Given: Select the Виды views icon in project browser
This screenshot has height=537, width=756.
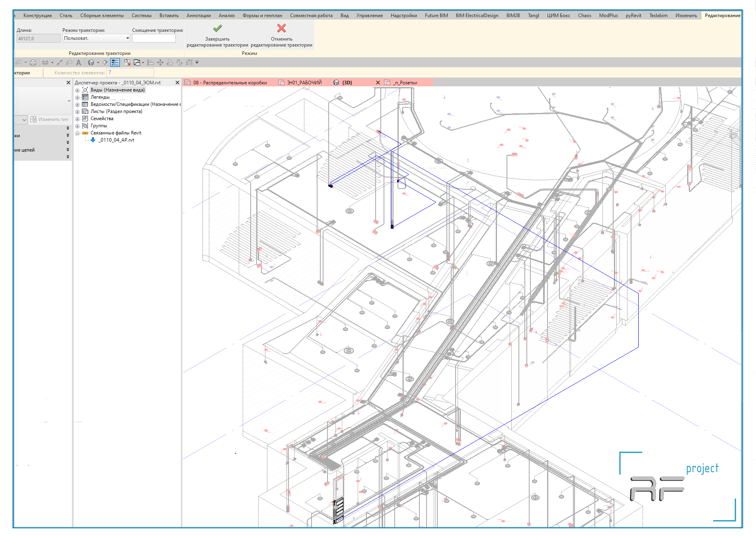Looking at the screenshot, I should (x=85, y=90).
